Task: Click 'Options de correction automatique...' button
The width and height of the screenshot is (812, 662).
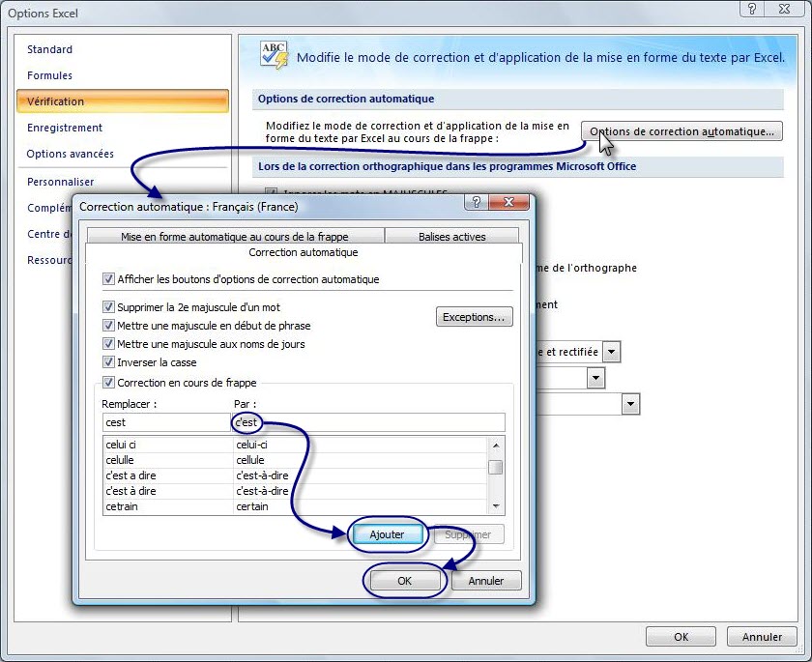Action: pos(681,131)
